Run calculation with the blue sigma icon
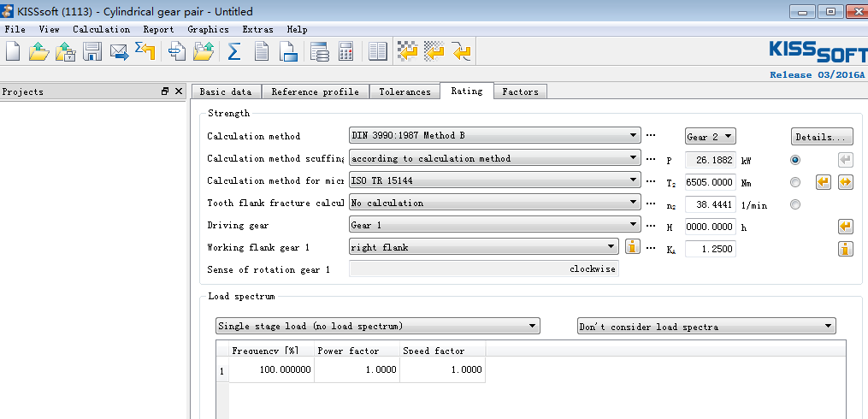The height and width of the screenshot is (419, 868). click(234, 51)
